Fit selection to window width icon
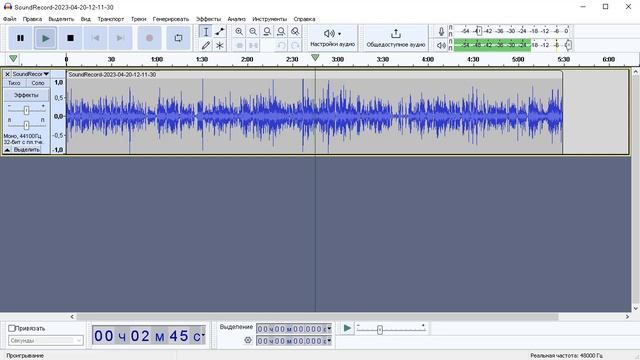The height and width of the screenshot is (360, 640). pyautogui.click(x=267, y=31)
